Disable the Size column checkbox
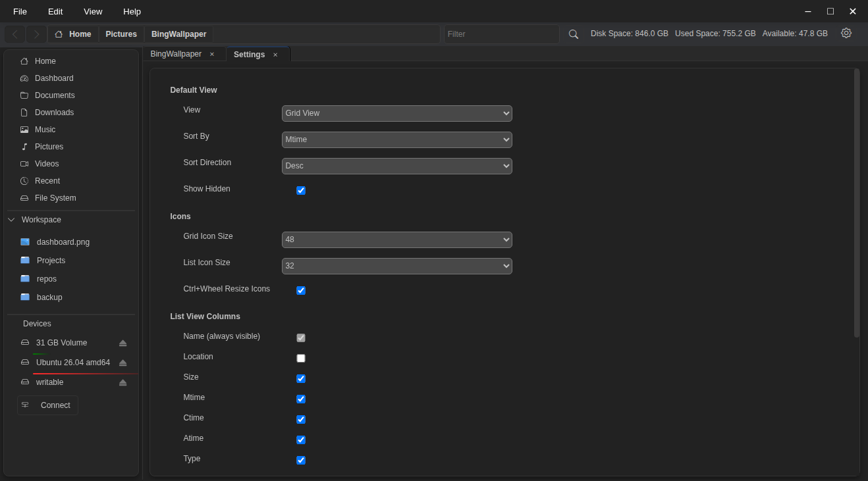 301,378
